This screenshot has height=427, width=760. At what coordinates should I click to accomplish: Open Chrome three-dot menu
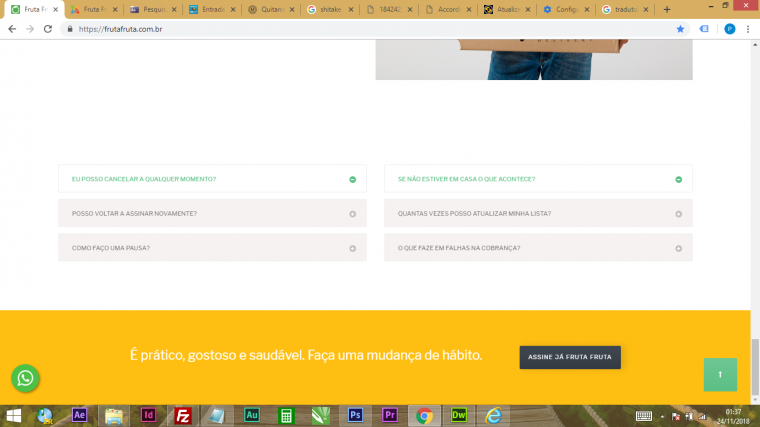tap(748, 29)
